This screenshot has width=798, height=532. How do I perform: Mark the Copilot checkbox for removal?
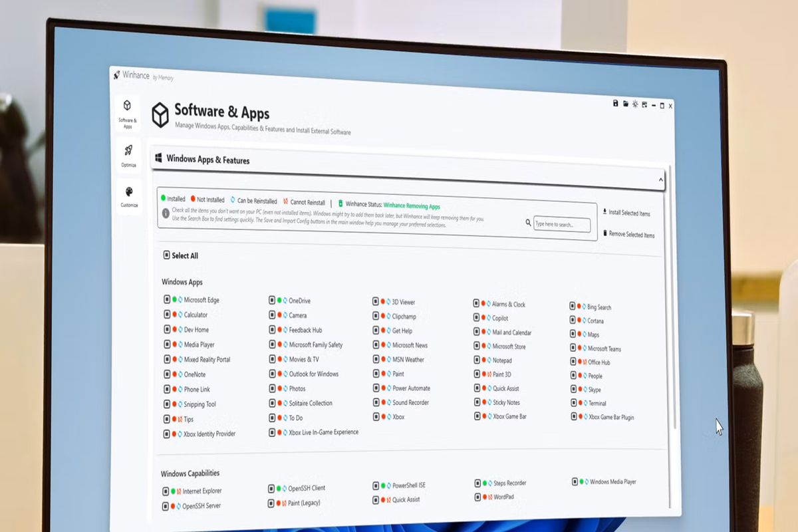pos(477,318)
